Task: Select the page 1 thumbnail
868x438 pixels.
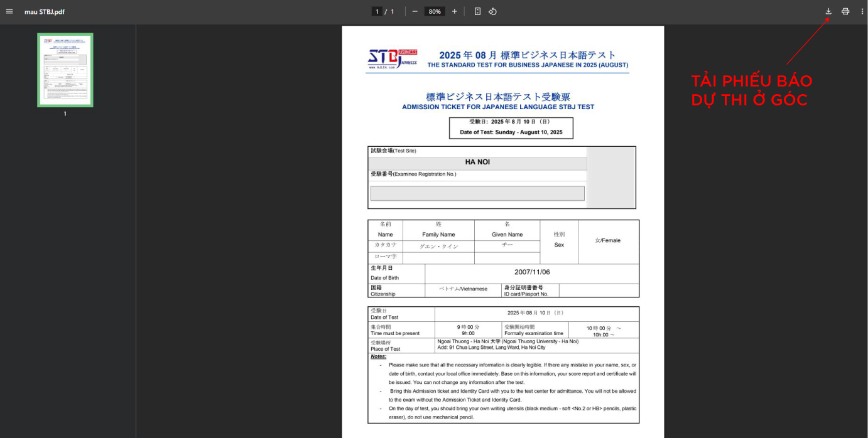Action: click(65, 70)
